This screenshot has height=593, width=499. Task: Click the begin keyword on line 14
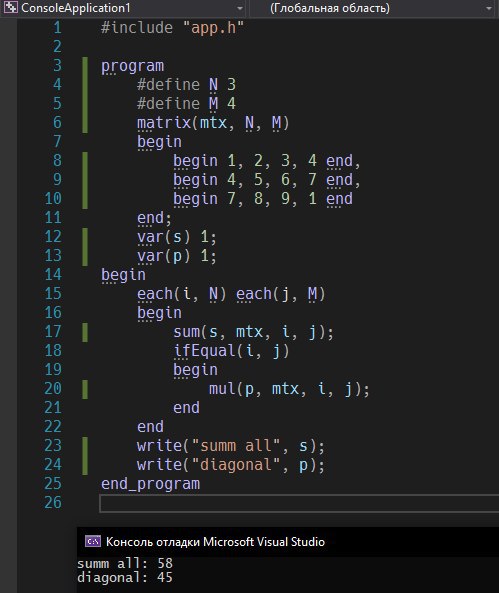[123, 275]
